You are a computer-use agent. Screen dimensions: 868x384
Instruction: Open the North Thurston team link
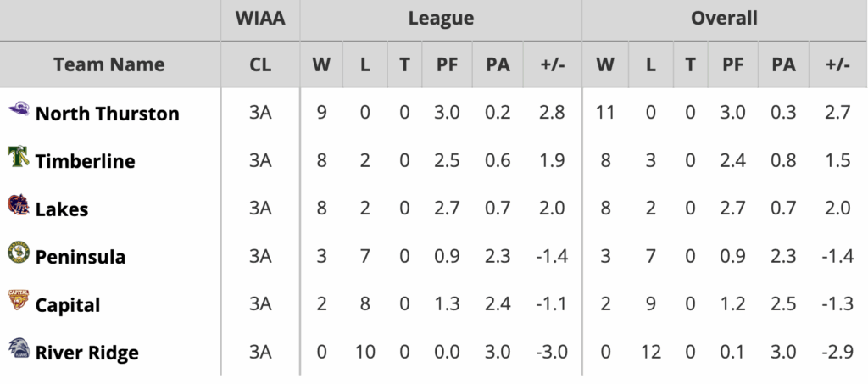[107, 113]
